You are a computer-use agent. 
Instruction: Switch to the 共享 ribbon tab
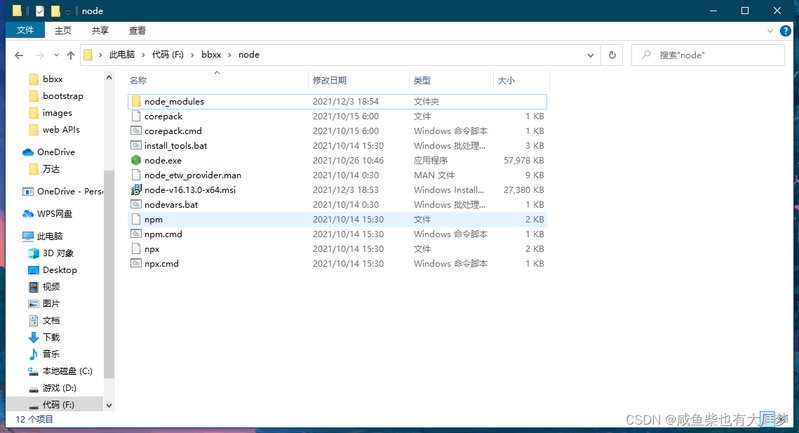(x=100, y=31)
